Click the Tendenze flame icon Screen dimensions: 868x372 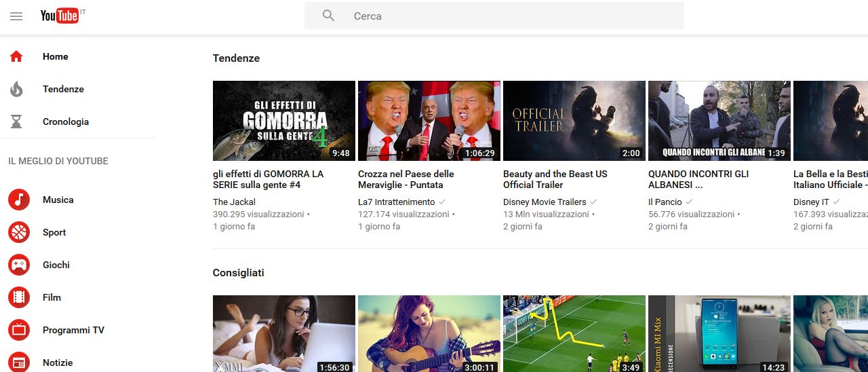pos(16,89)
